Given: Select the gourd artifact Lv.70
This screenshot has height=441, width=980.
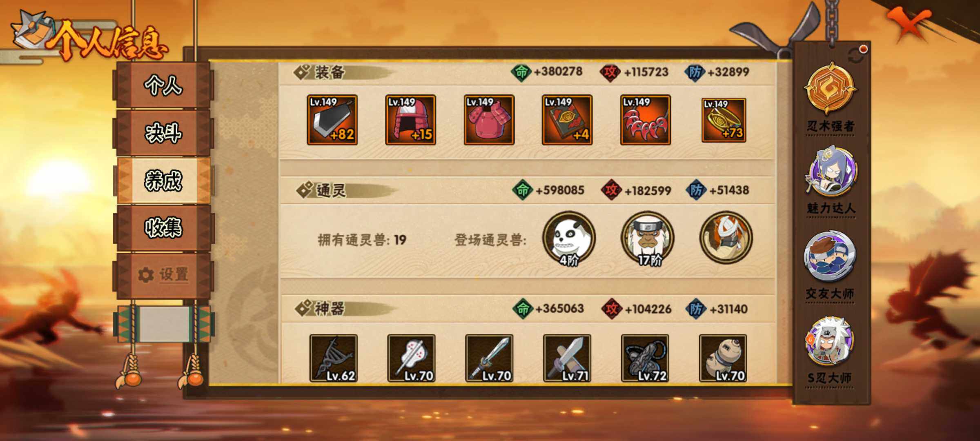Looking at the screenshot, I should click(723, 359).
